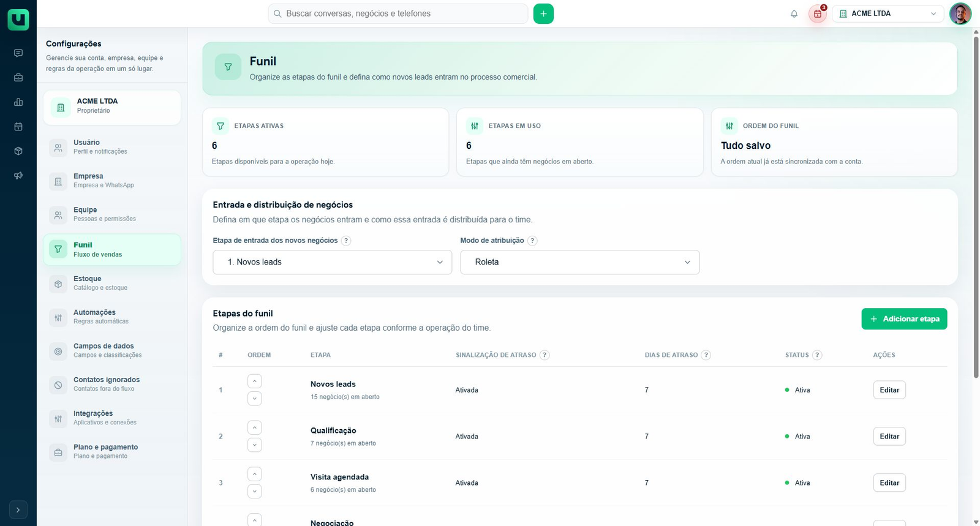Image resolution: width=980 pixels, height=526 pixels.
Task: Click 6 negócio(s) em aberto text
Action: click(343, 490)
